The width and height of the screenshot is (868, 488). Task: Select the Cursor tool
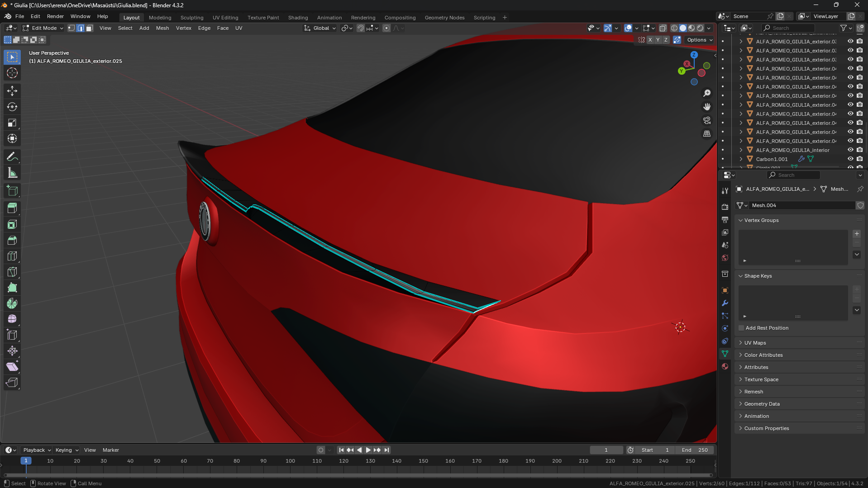[12, 73]
